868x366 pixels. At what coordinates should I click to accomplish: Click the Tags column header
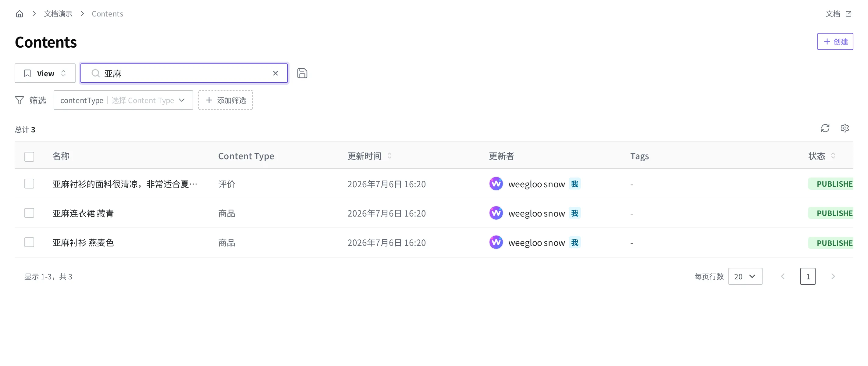(x=639, y=156)
